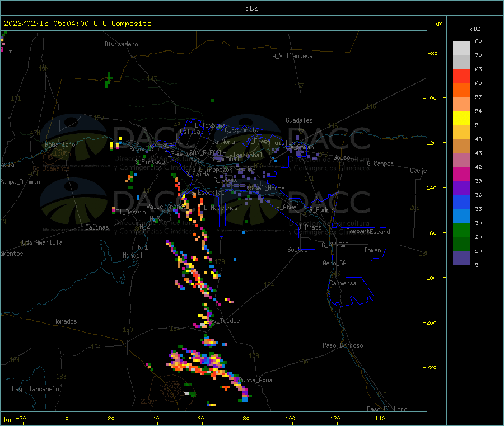Click the La_Nora place label
The image size is (504, 426).
223,142
